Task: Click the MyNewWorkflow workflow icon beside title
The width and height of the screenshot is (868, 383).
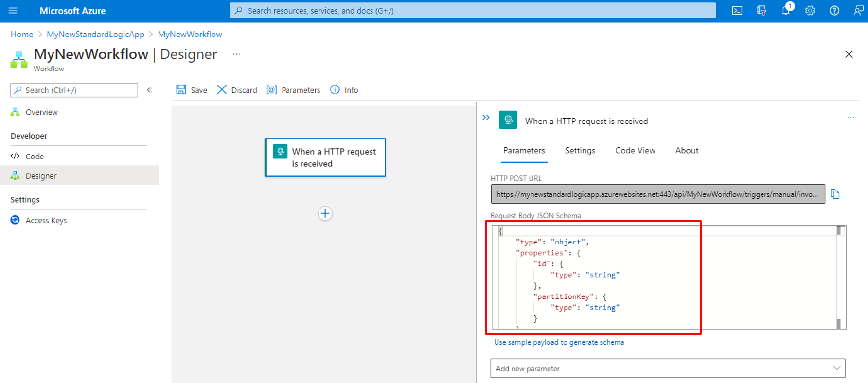Action: 19,59
